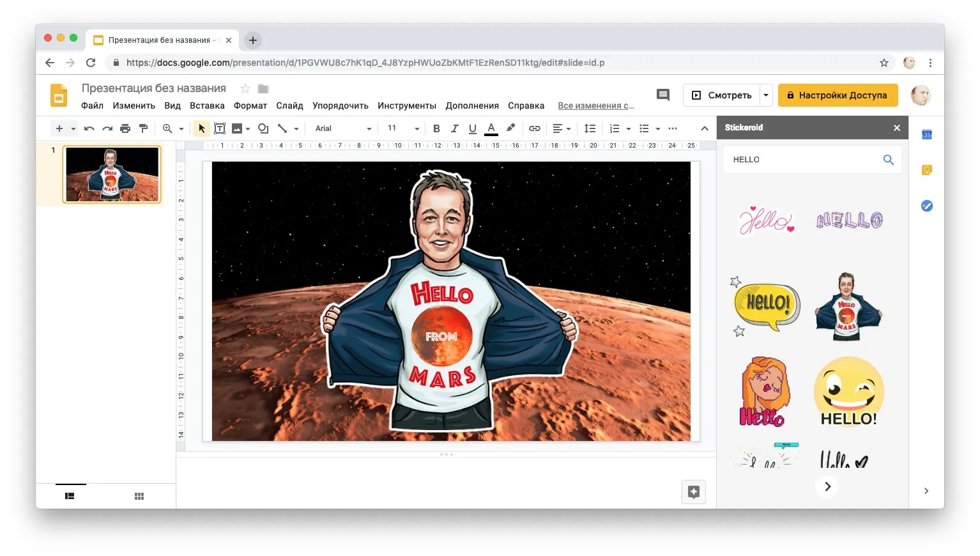This screenshot has height=556, width=980.
Task: Click the Explore button
Action: [x=694, y=492]
